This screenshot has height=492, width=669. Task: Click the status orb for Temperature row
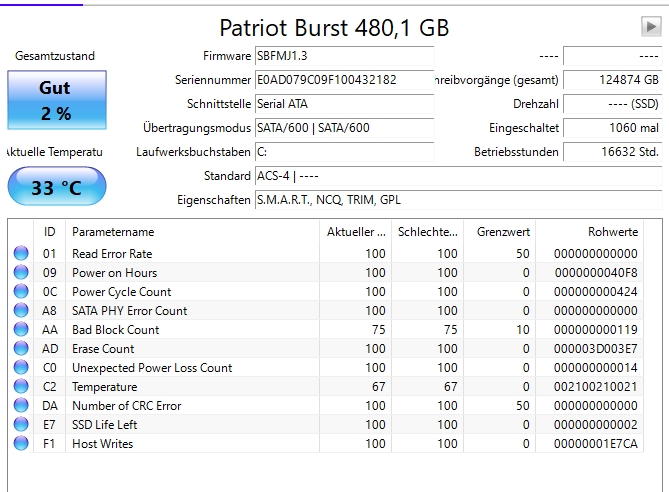21,386
